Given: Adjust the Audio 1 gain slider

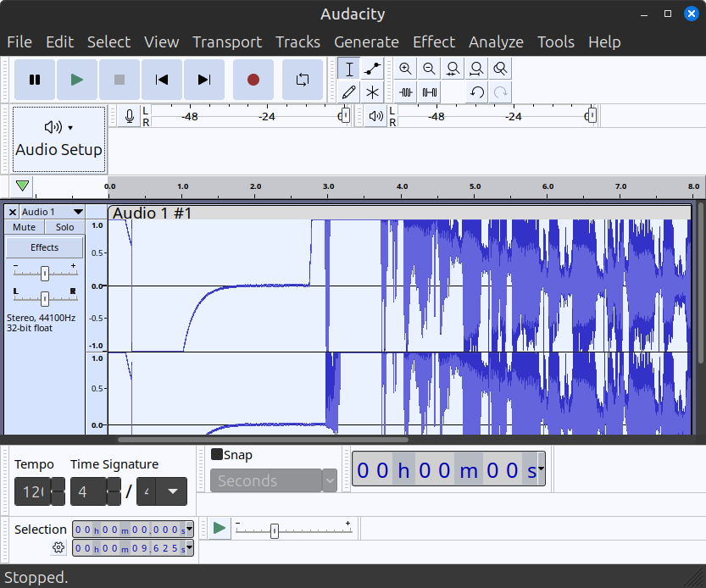Looking at the screenshot, I should (x=45, y=274).
